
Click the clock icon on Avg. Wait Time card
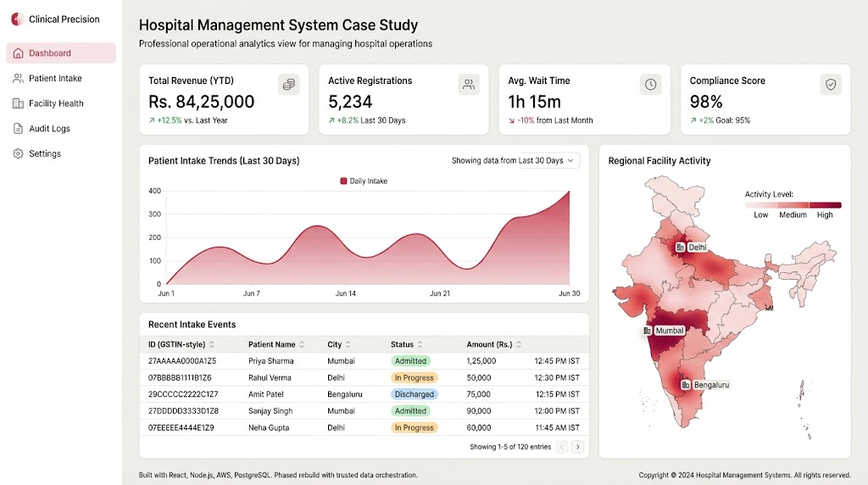pos(650,84)
